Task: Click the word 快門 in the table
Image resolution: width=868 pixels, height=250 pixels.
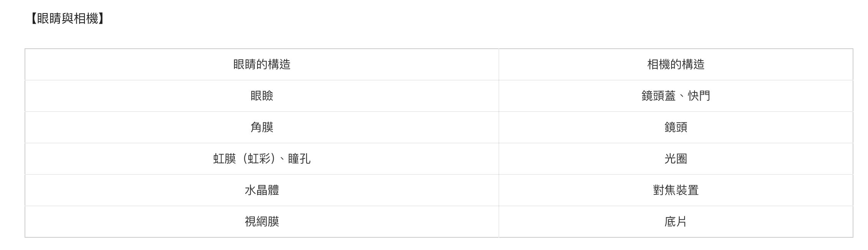Action: point(699,96)
